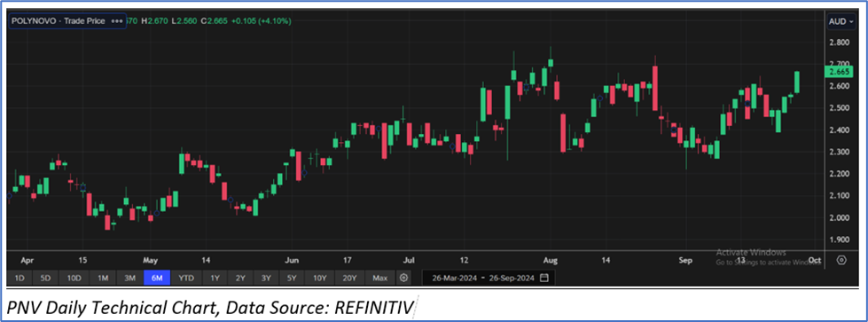The width and height of the screenshot is (868, 322).
Task: Open the calendar icon in the date range box
Action: (544, 278)
